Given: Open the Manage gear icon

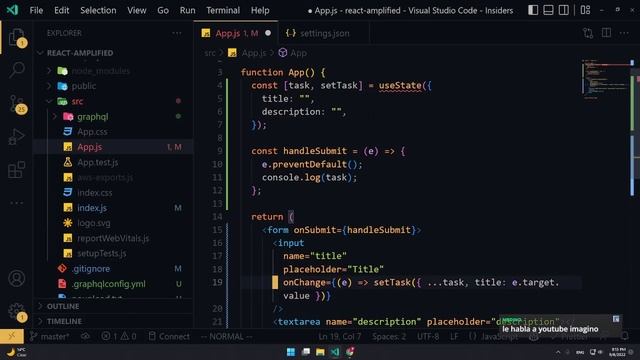Looking at the screenshot, I should pyautogui.click(x=17, y=312).
